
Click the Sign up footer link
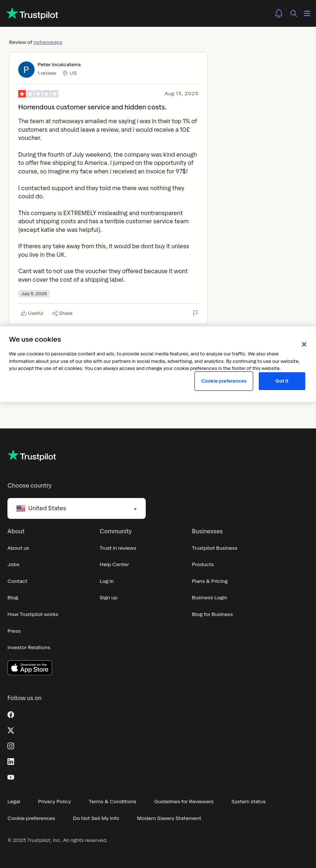[109, 598]
